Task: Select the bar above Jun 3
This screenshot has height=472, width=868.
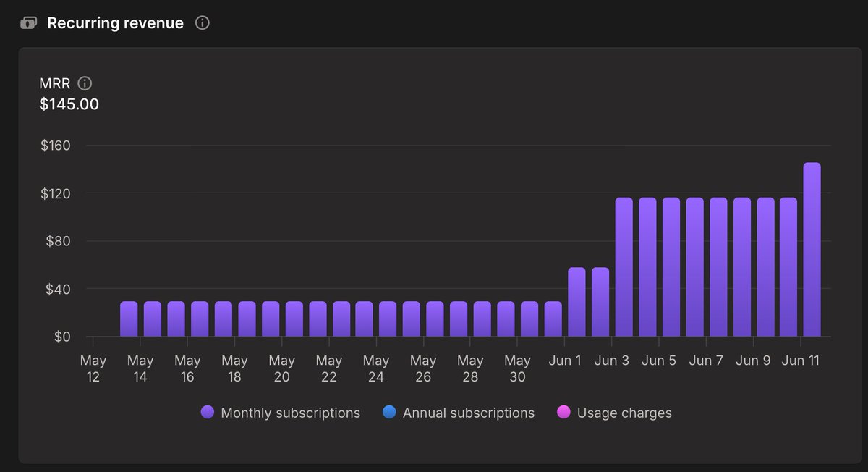Action: pos(624,267)
